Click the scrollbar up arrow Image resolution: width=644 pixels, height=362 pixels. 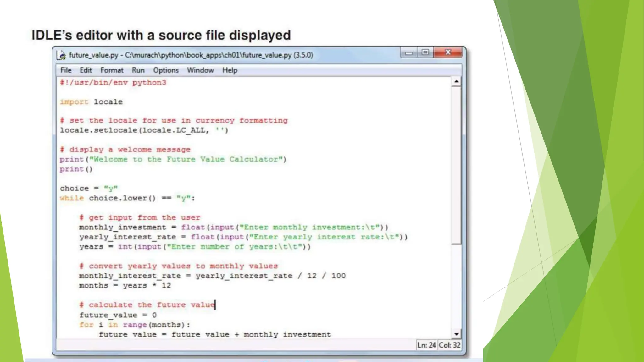pos(456,82)
